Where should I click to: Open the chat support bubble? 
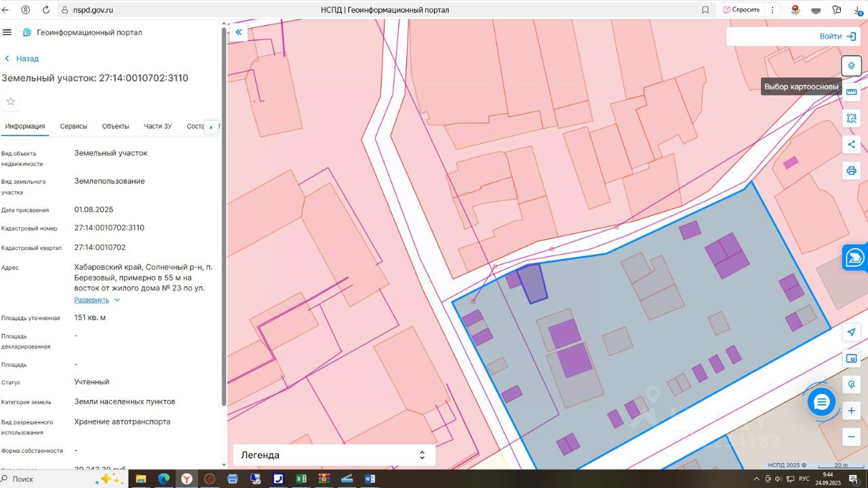click(822, 403)
